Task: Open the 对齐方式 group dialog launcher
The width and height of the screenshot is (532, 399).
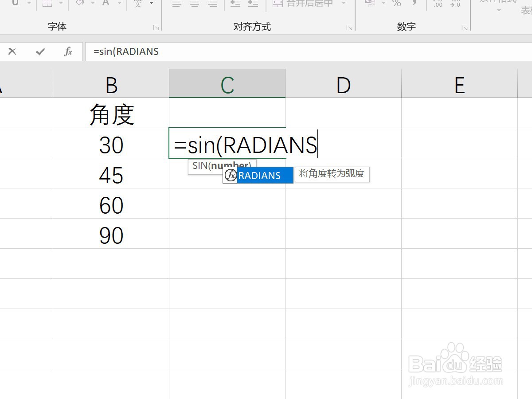Action: (349, 27)
